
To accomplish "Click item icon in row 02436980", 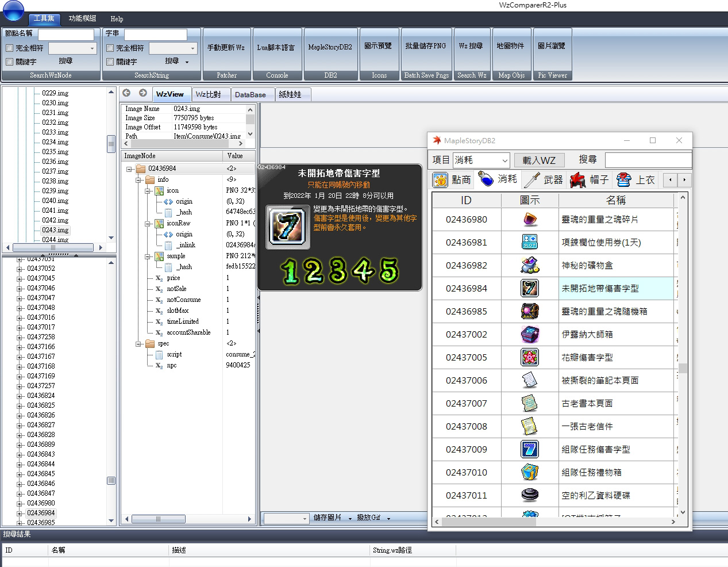I will 530,219.
